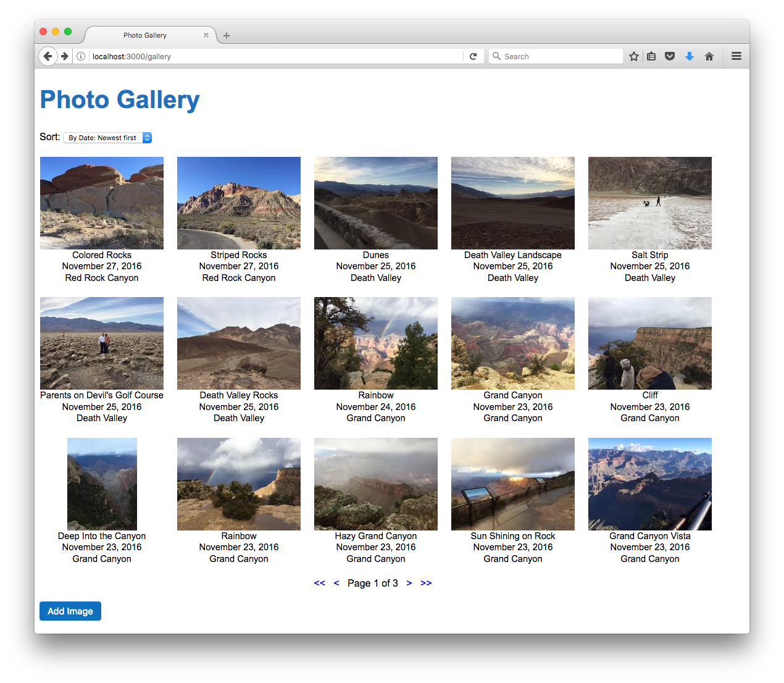Open the bookmarks list icon
This screenshot has width=784, height=683.
coord(651,56)
